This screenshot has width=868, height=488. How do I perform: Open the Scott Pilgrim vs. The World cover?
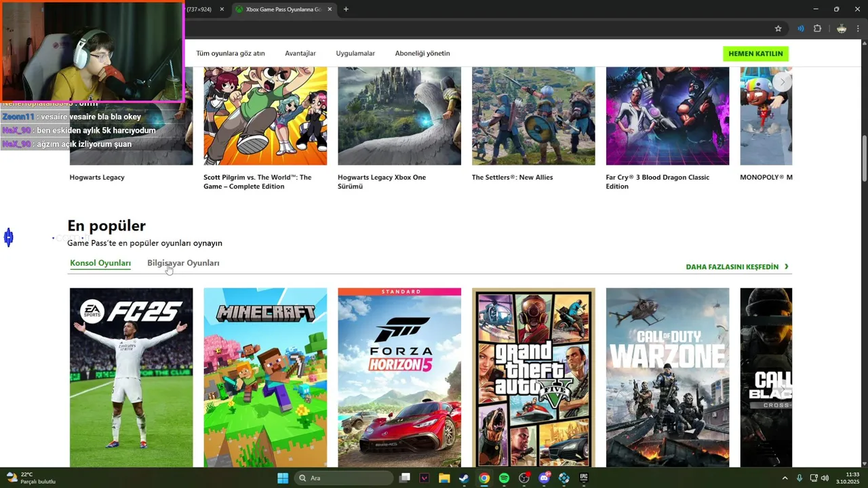click(265, 116)
